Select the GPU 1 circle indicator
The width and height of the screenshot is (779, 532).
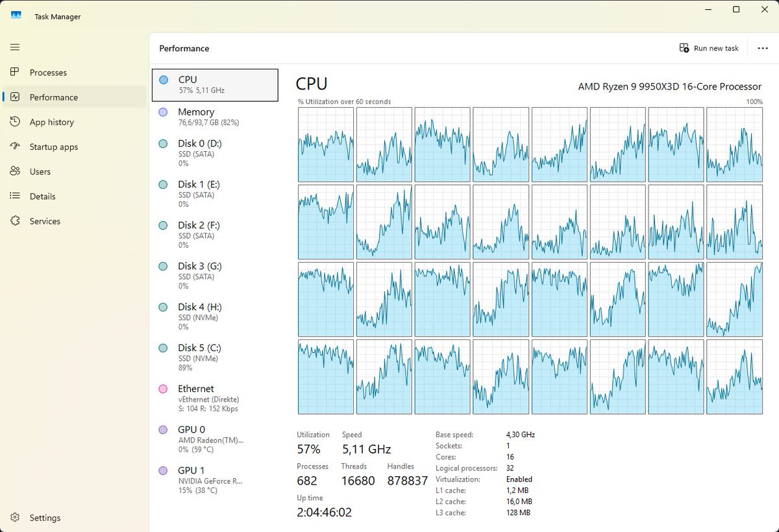[x=164, y=471]
